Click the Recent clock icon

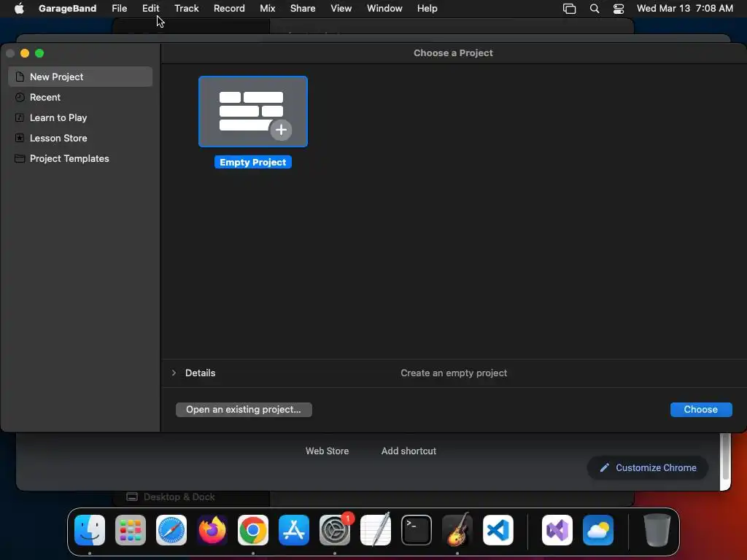(x=20, y=97)
